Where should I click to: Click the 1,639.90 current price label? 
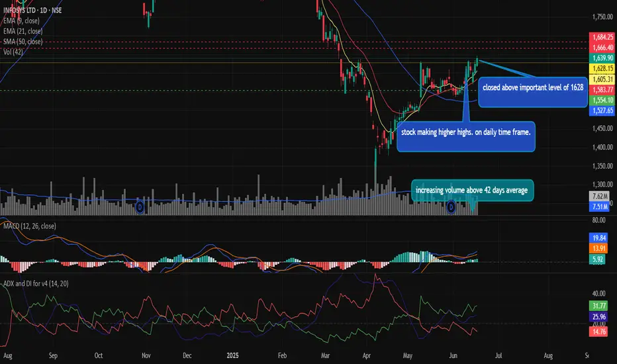click(x=602, y=58)
